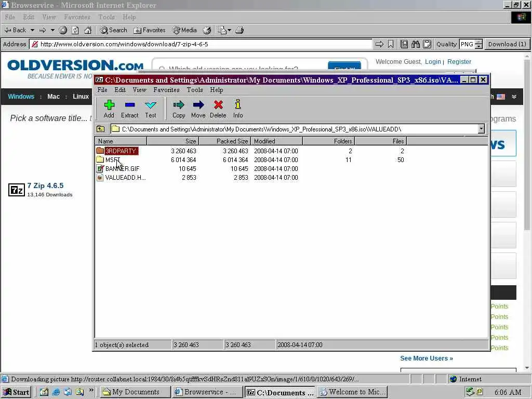This screenshot has height=399, width=532.
Task: Expand the double-chevron on the site nav bar
Action: [514, 97]
